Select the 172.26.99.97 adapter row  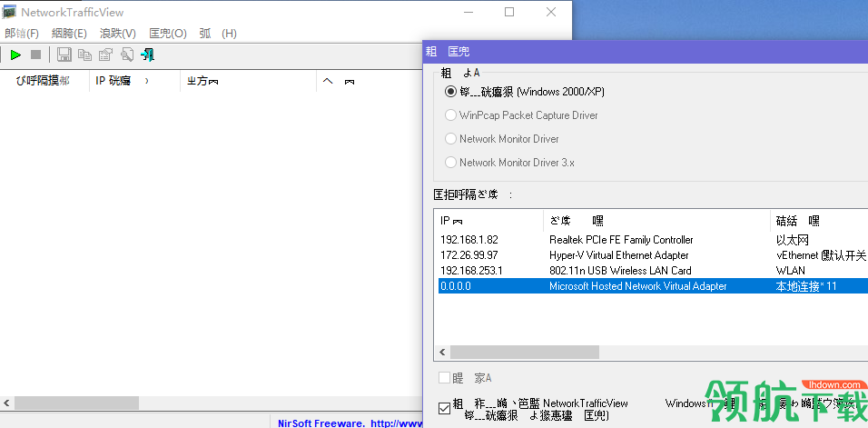click(x=653, y=255)
